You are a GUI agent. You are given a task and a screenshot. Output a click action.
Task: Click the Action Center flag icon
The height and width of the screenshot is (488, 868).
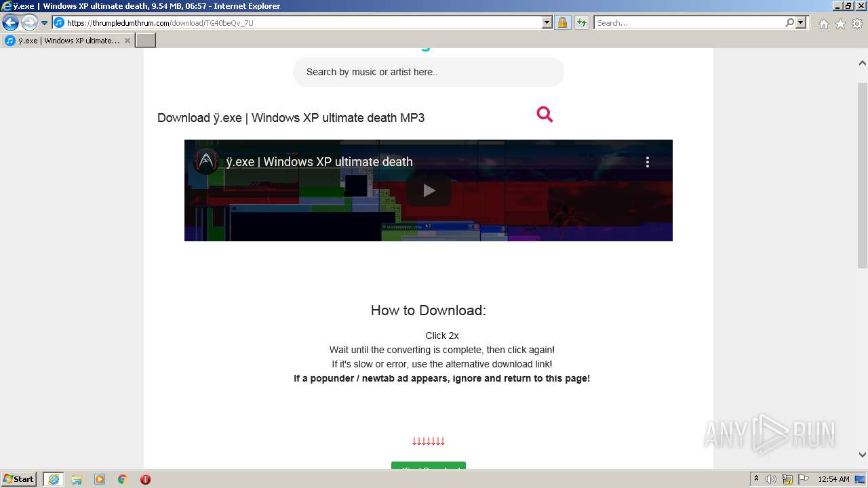803,479
